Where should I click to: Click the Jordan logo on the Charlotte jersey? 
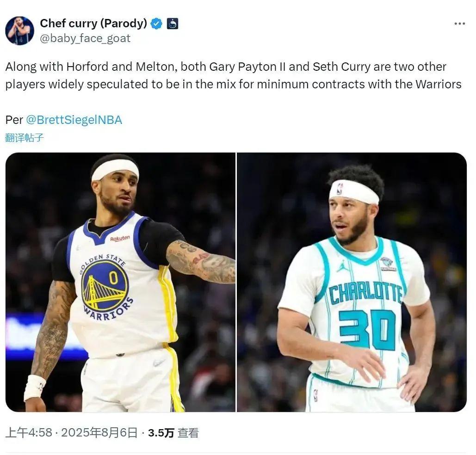point(342,266)
